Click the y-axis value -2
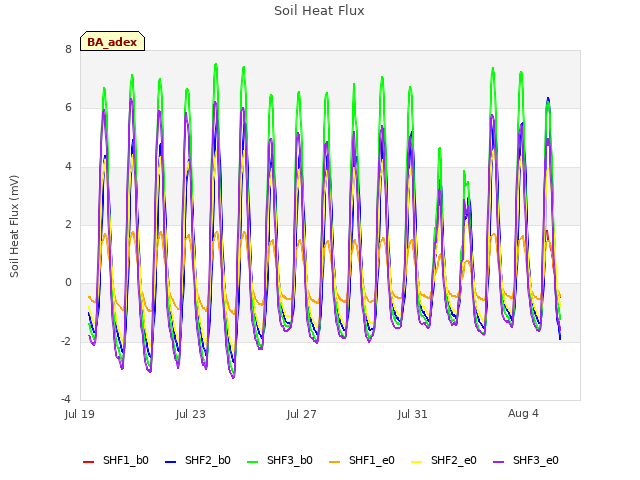 pyautogui.click(x=66, y=341)
